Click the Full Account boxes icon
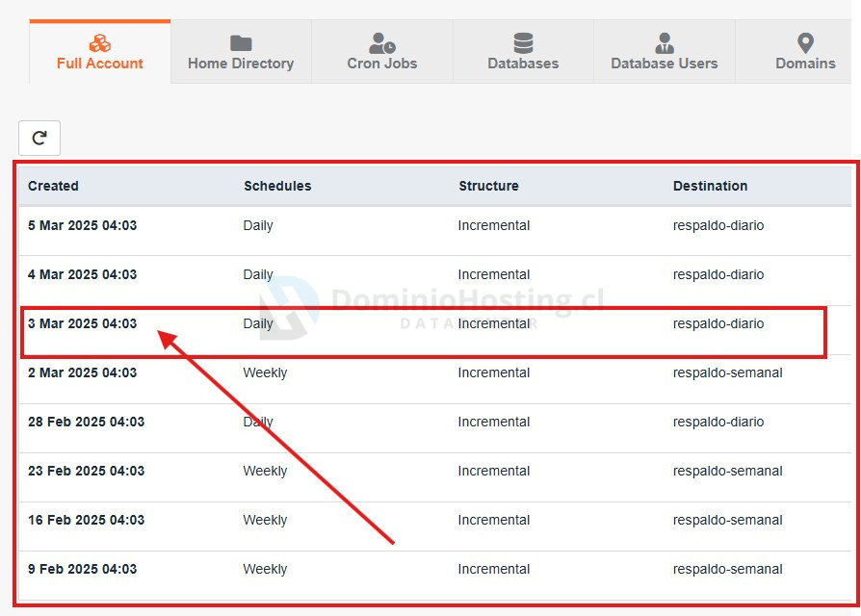The height and width of the screenshot is (616, 861). point(99,43)
